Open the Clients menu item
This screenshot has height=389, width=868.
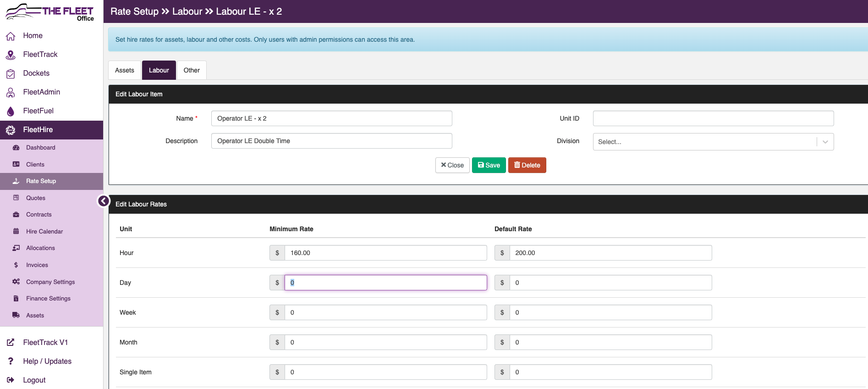pos(51,165)
